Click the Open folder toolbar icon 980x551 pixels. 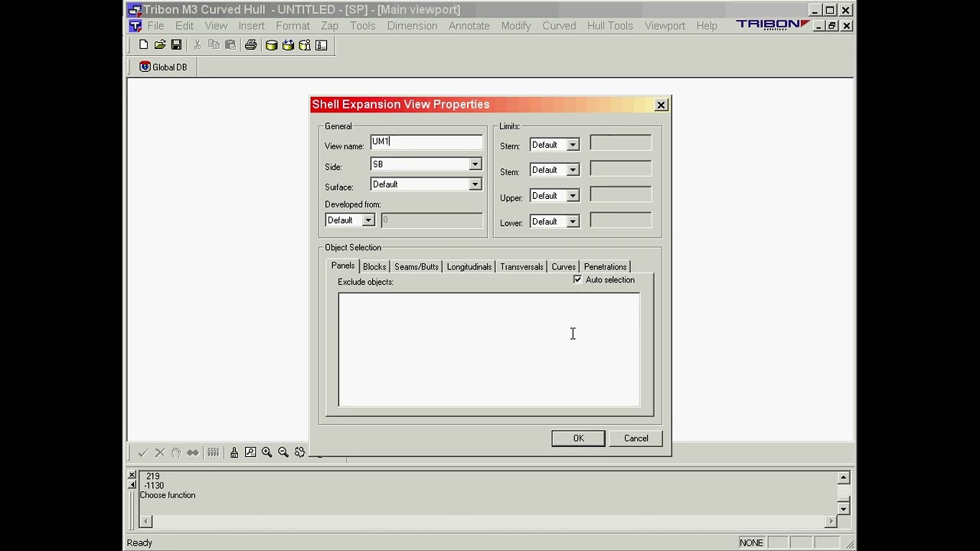pos(160,45)
